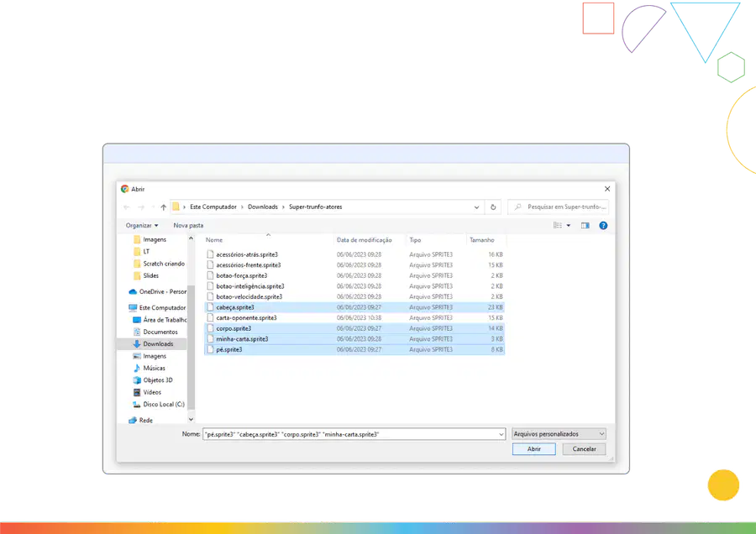
Task: Select file botao-força.sprite3
Action: point(354,275)
